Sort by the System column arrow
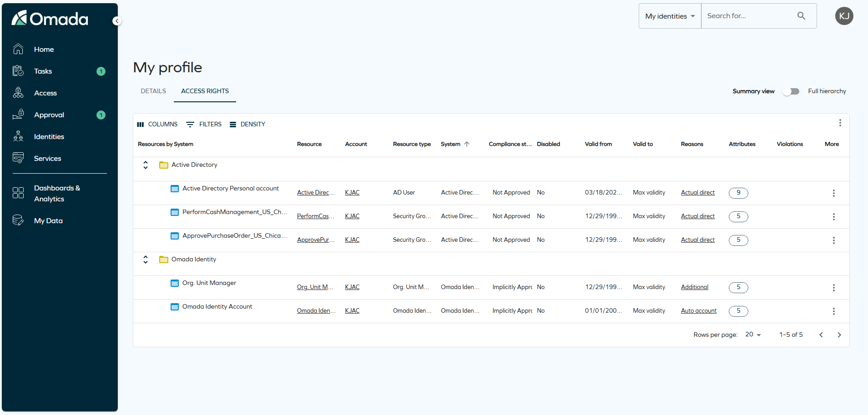The width and height of the screenshot is (868, 415). click(x=467, y=144)
